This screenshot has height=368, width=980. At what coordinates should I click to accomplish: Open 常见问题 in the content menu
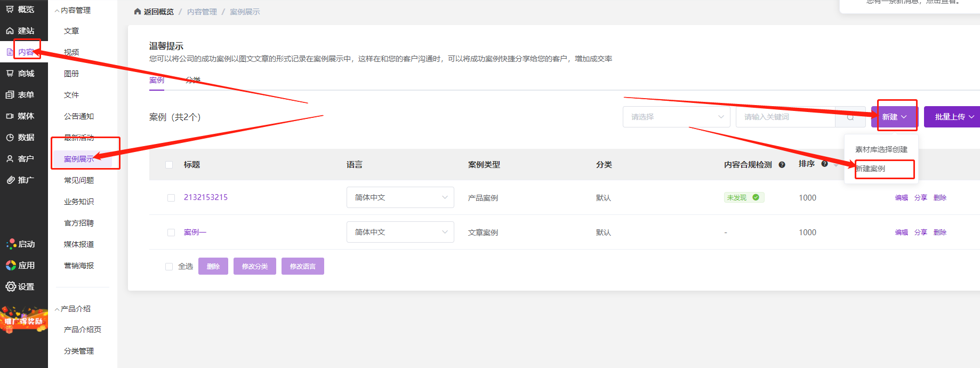point(79,180)
